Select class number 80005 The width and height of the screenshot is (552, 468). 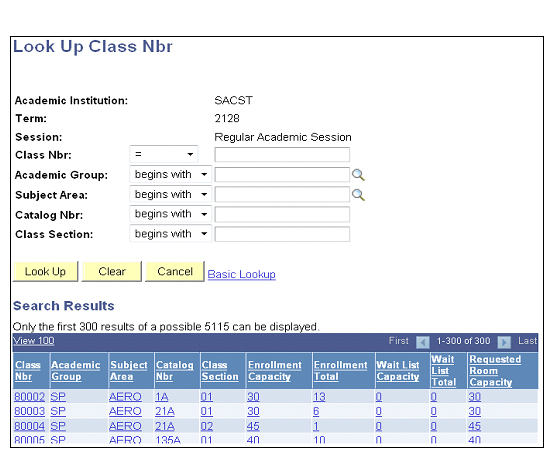[x=30, y=439]
